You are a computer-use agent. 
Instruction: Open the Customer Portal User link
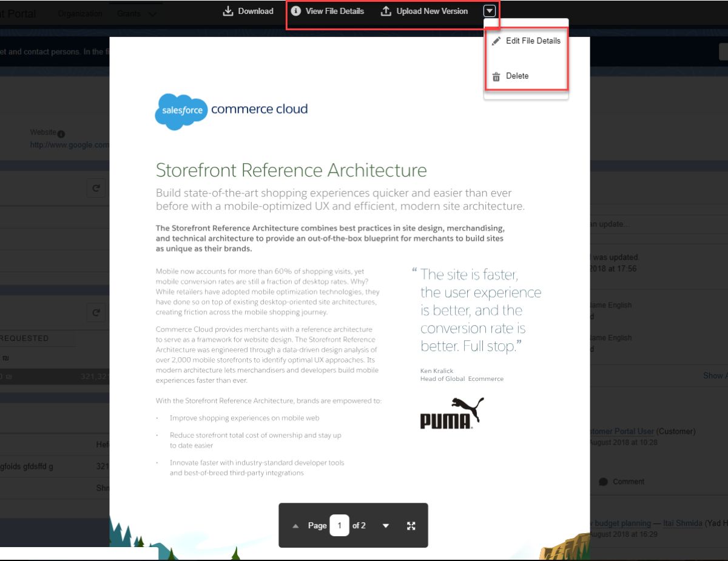(622, 431)
